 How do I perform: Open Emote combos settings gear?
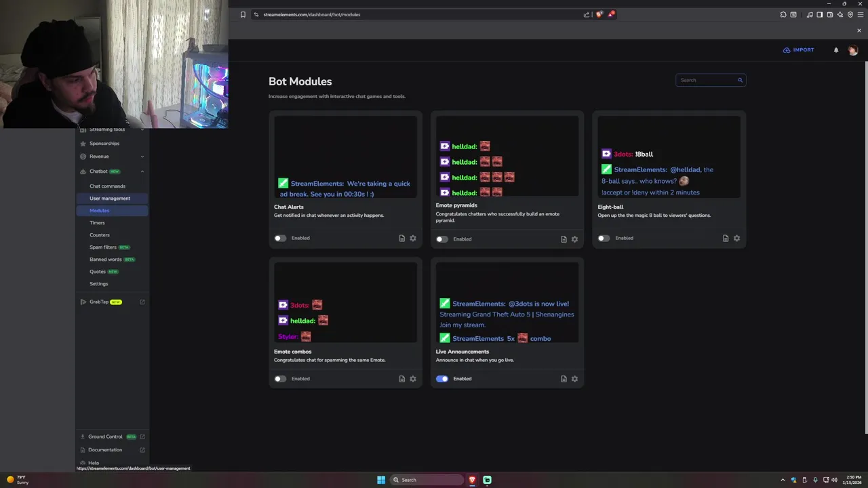coord(413,379)
